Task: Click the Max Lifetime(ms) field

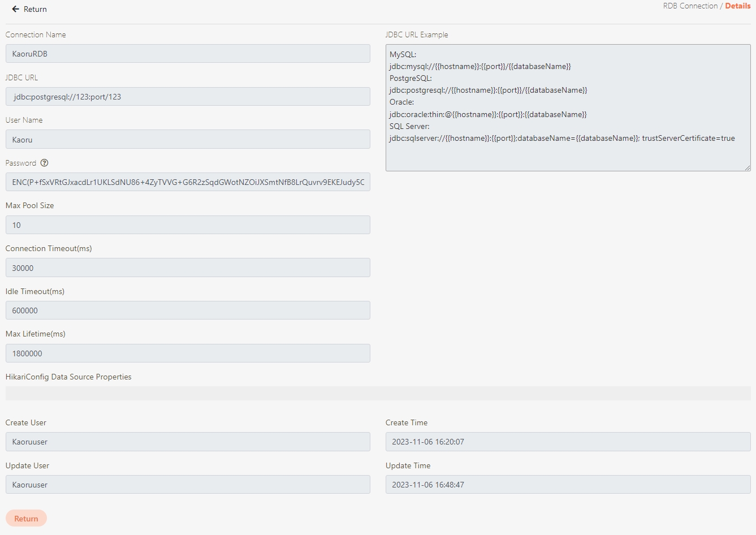Action: (x=188, y=353)
